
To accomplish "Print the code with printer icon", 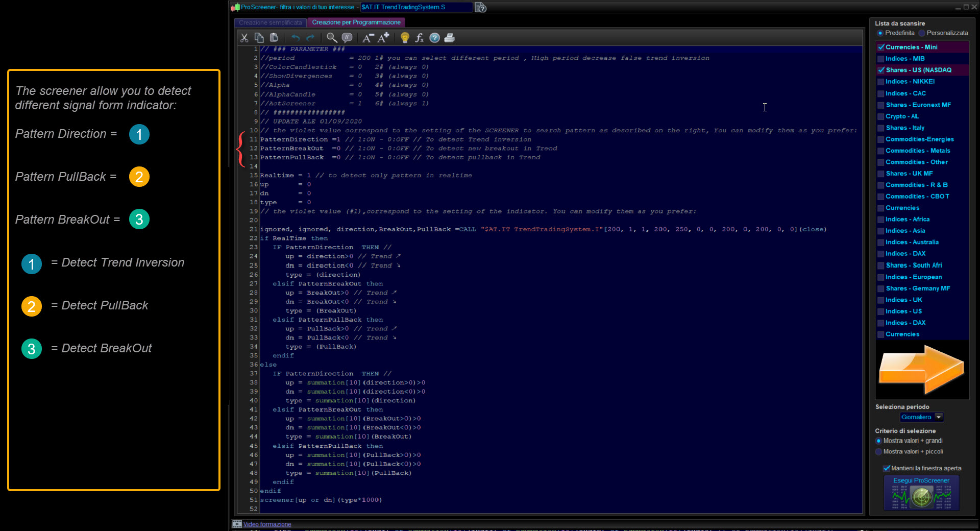I will pyautogui.click(x=450, y=38).
